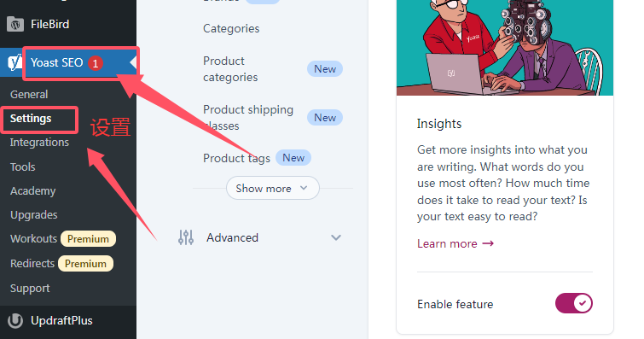Viewport: 644px width, 339px height.
Task: Select Product categories settings link
Action: (230, 69)
